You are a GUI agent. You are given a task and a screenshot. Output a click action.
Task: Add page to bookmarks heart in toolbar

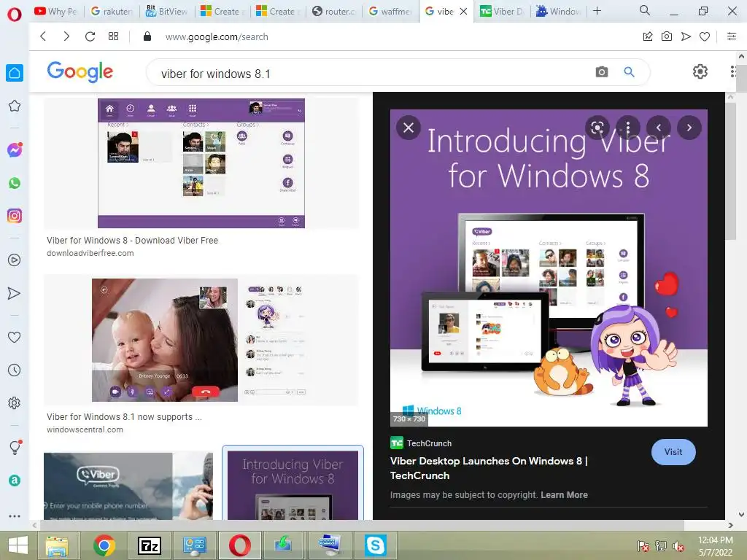[705, 36]
